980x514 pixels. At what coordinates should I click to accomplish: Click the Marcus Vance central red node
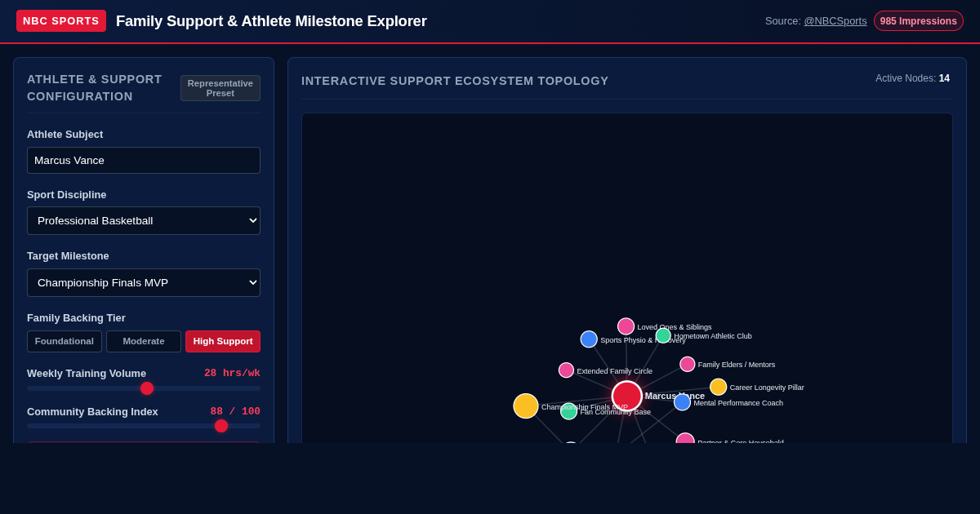pos(627,396)
